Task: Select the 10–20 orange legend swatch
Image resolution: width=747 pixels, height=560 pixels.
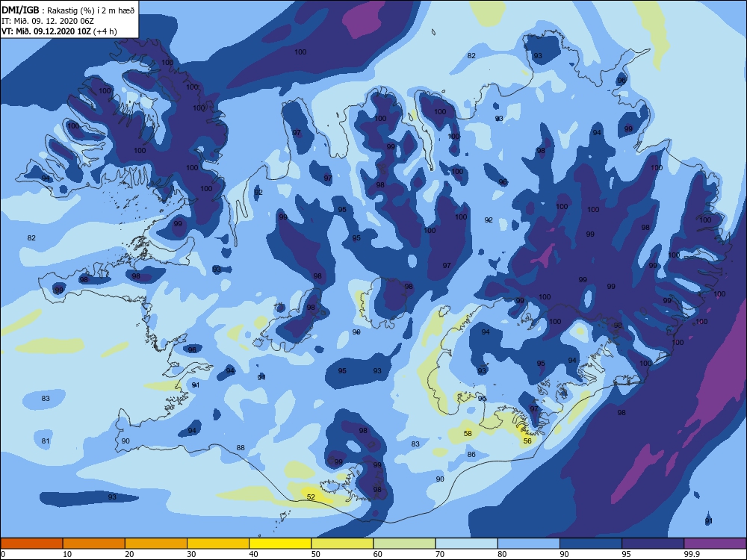Action: (x=94, y=544)
